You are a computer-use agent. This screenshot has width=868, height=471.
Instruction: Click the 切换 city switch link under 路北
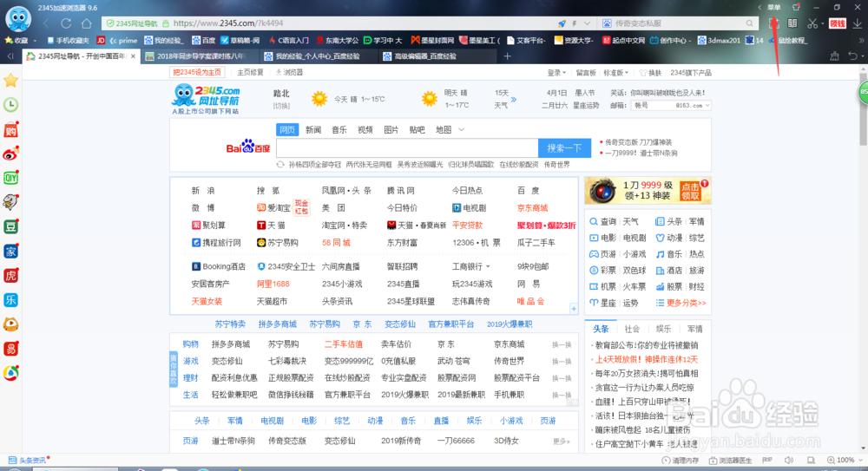pyautogui.click(x=281, y=106)
